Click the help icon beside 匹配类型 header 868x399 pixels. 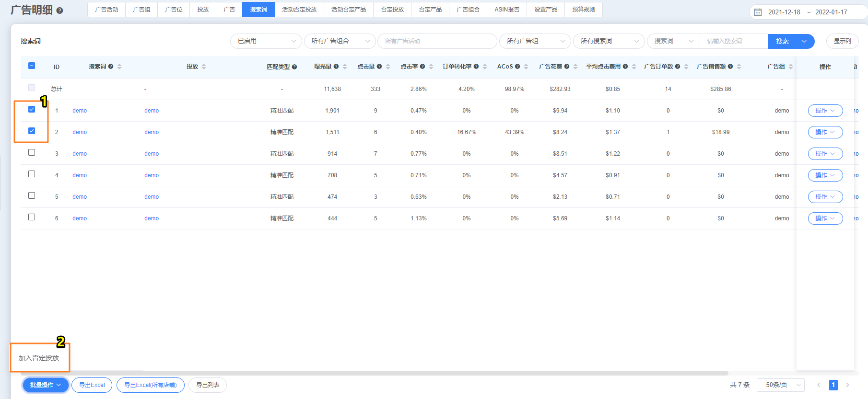(x=294, y=67)
